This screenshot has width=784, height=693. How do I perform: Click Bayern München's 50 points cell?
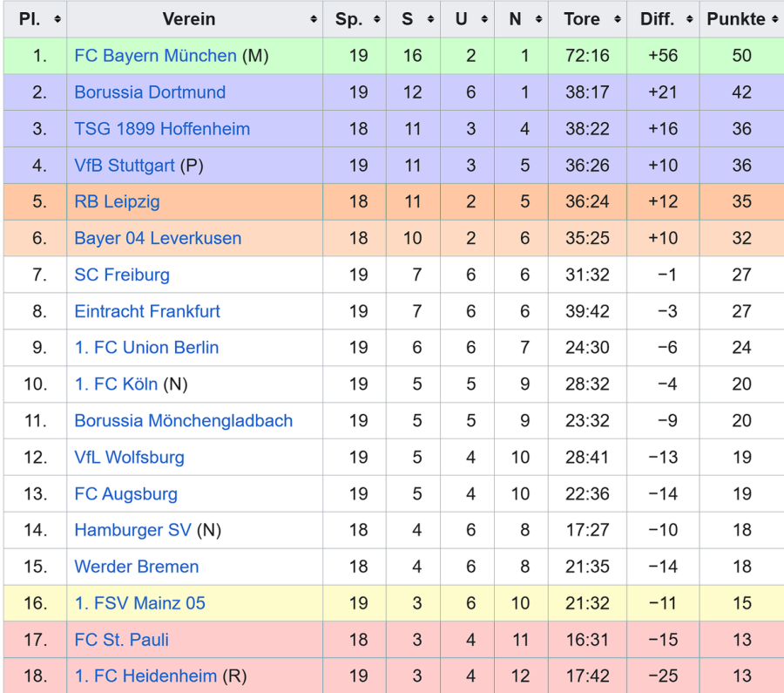741,56
